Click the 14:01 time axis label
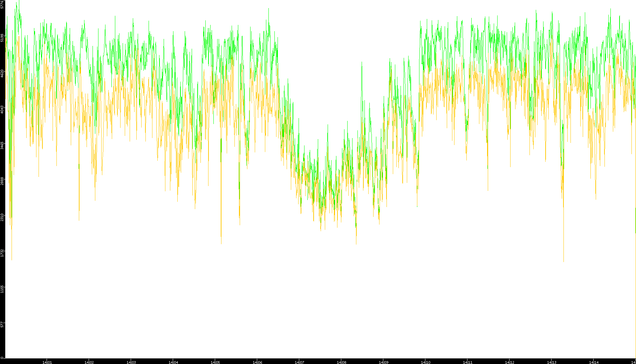The image size is (636, 364). coord(47,362)
